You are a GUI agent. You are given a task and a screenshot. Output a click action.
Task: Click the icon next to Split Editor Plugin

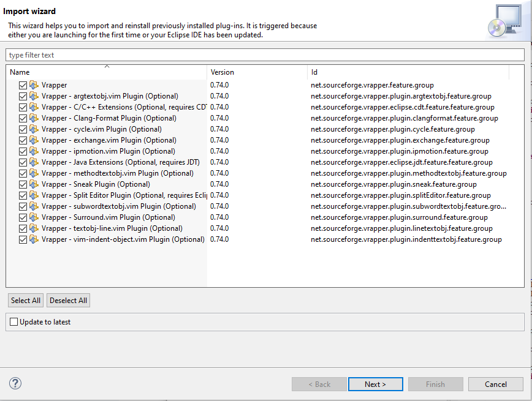click(34, 195)
